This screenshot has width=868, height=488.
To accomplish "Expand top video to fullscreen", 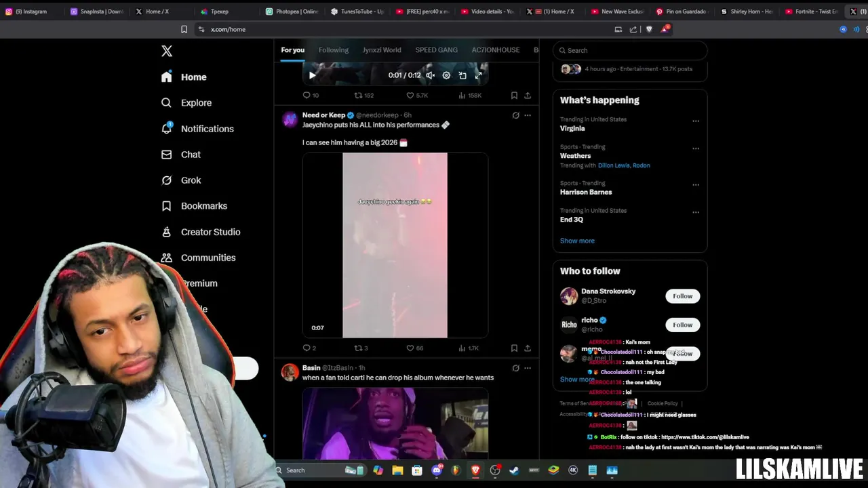I will 478,75.
